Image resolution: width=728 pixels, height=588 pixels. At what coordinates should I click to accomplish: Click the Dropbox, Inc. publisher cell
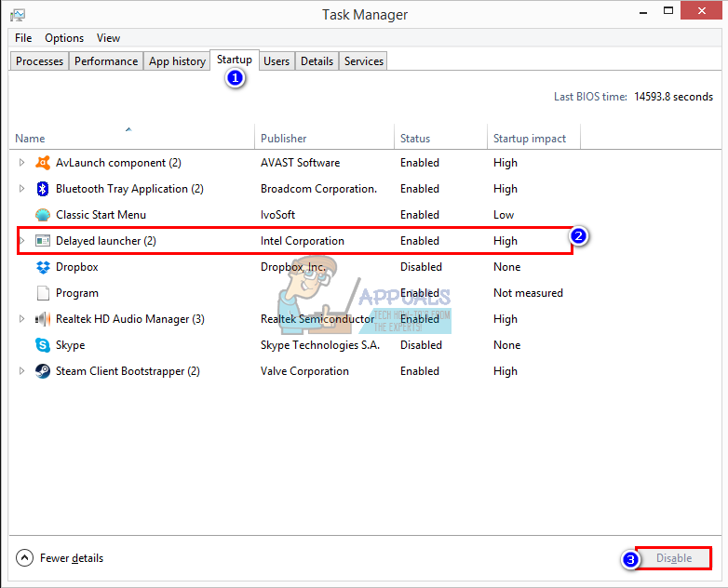point(293,267)
